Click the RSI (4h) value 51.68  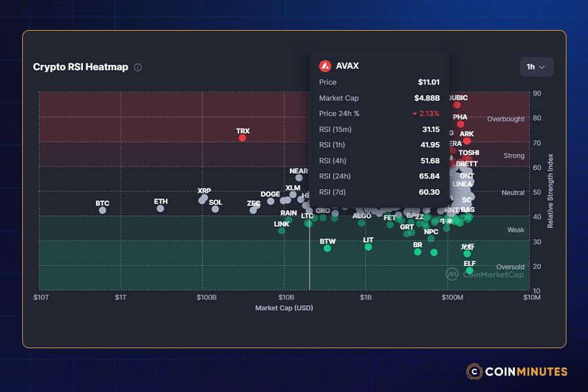(430, 161)
